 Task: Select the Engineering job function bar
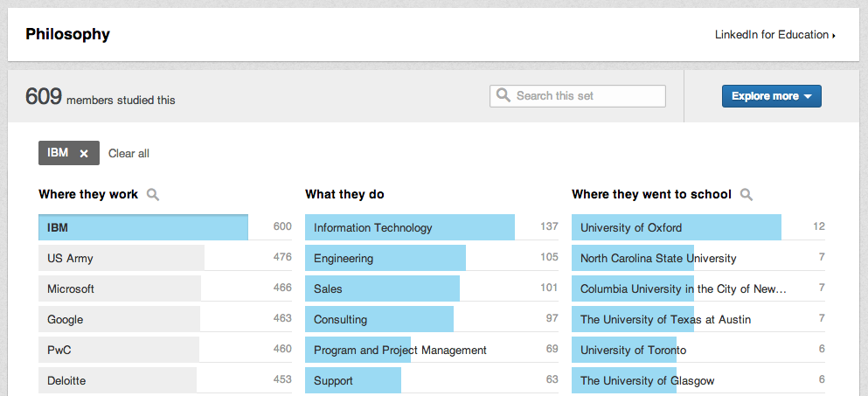tap(385, 258)
